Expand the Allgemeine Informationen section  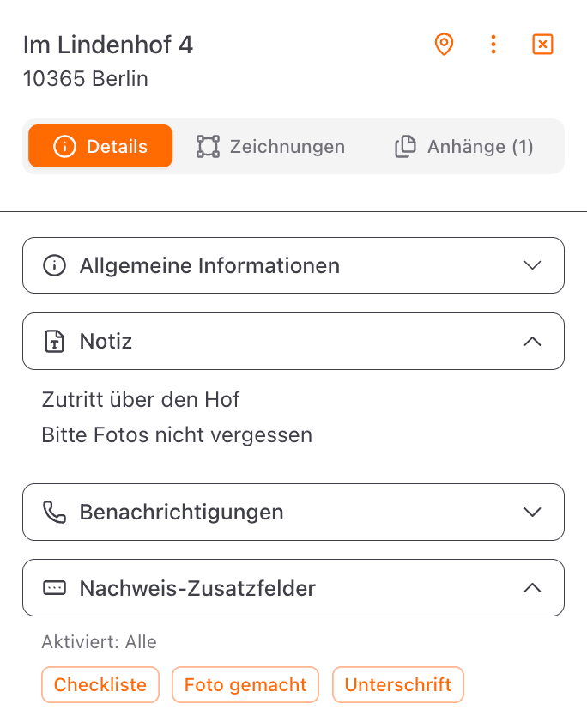533,265
